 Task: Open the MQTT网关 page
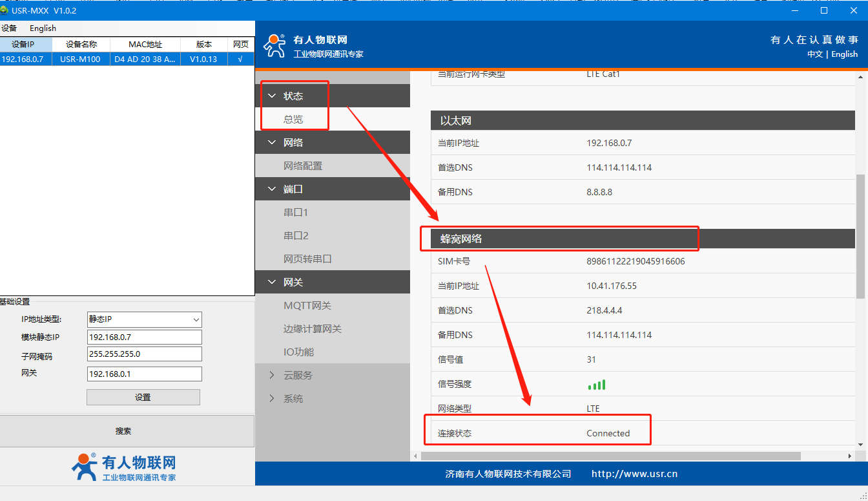tap(307, 306)
